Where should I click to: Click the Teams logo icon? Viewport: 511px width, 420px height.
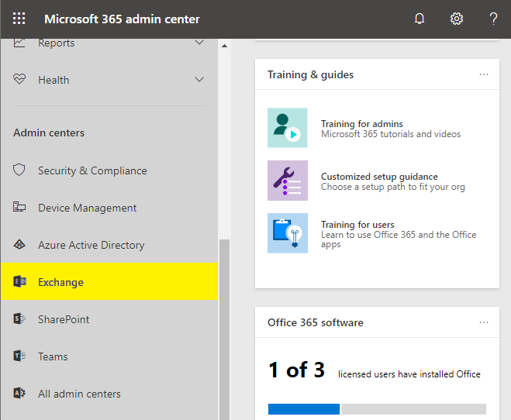[x=19, y=356]
